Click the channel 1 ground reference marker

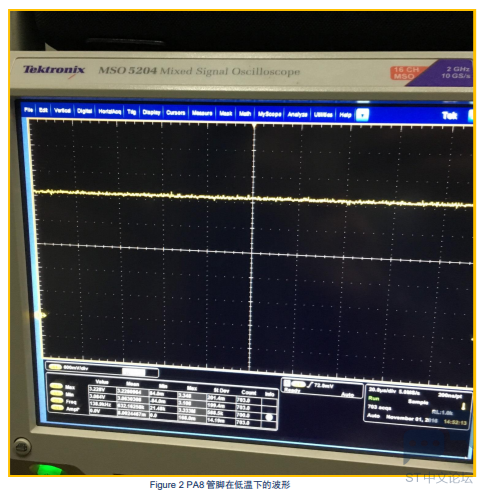(x=40, y=315)
